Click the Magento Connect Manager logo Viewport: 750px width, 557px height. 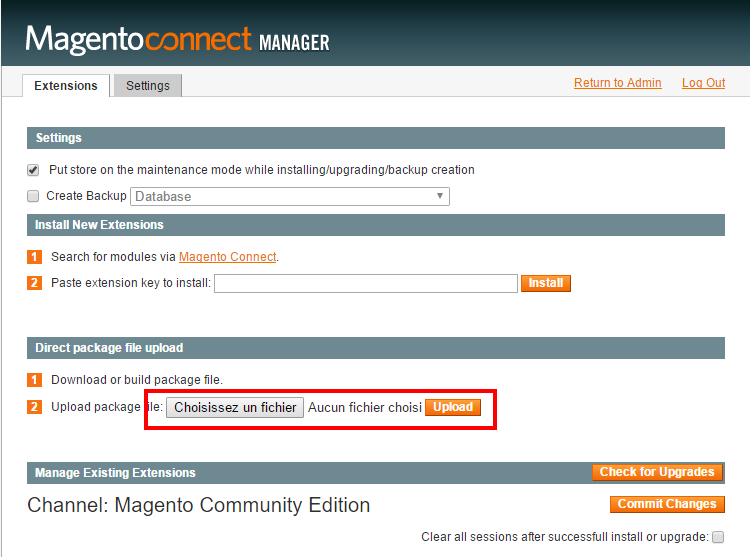point(177,40)
